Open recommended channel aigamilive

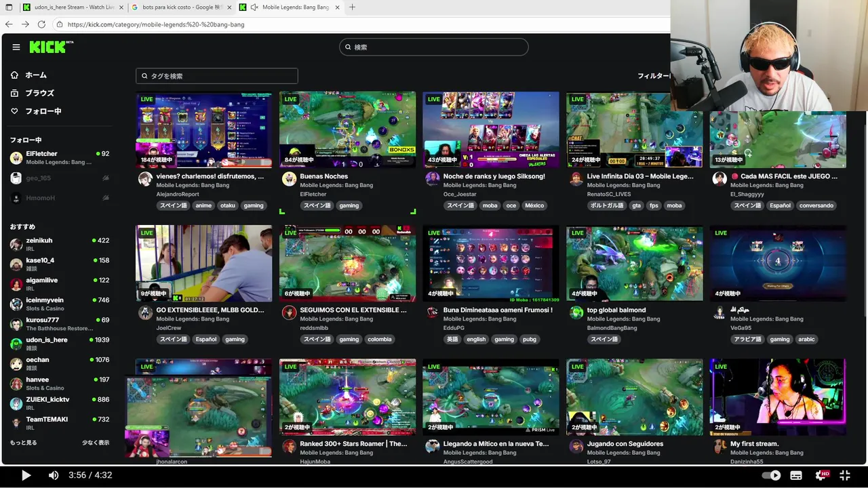point(60,284)
